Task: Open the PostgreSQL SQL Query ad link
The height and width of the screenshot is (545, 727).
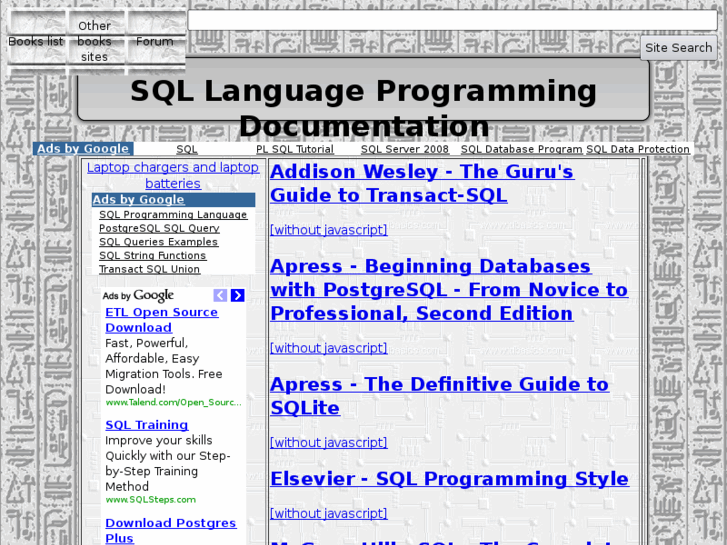Action: pyautogui.click(x=159, y=228)
